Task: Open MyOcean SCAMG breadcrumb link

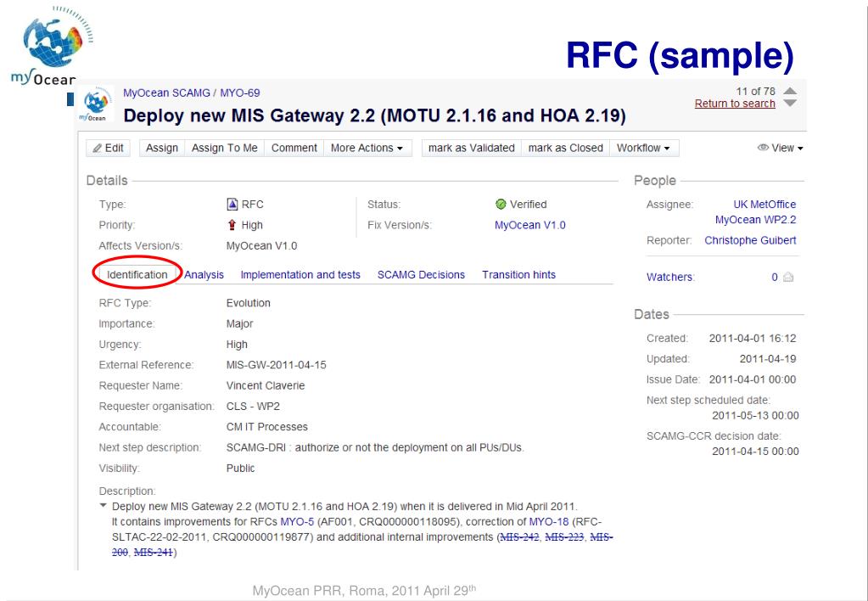Action: [x=166, y=93]
